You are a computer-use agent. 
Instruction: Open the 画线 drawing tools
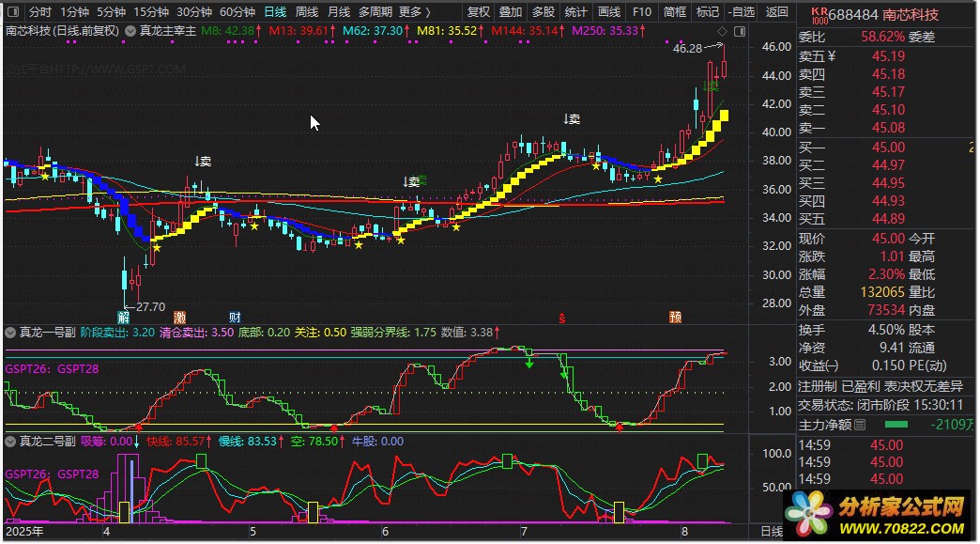tap(609, 12)
